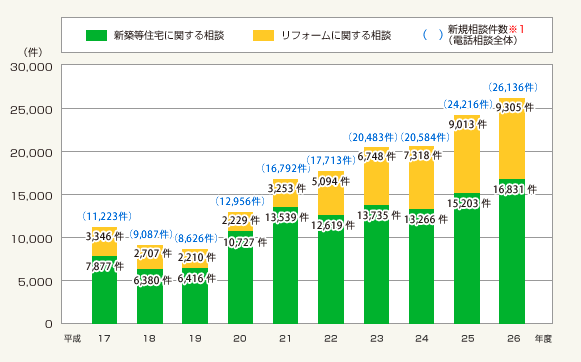The width and height of the screenshot is (581, 362).
Task: Click the x-axis prefix label 平成
Action: (72, 338)
